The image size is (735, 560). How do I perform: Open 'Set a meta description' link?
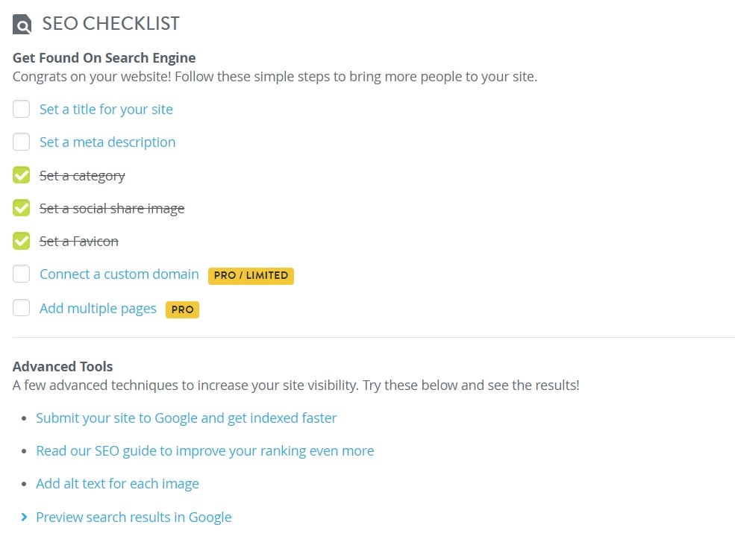[107, 142]
